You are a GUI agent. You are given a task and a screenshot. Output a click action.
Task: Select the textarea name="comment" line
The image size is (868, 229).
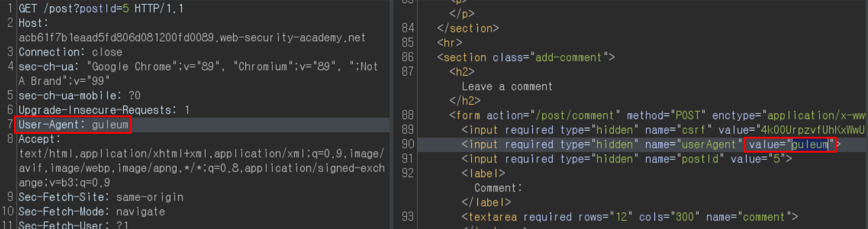(x=630, y=217)
